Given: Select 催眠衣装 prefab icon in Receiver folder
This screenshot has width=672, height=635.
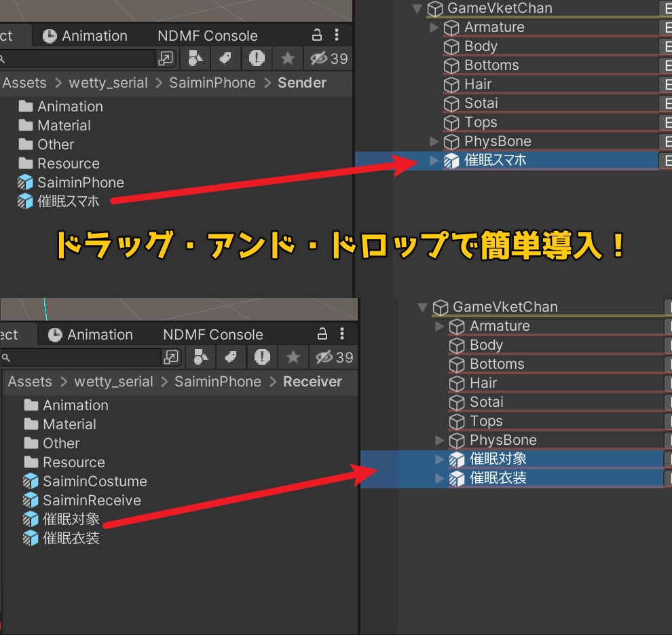Looking at the screenshot, I should [x=31, y=538].
